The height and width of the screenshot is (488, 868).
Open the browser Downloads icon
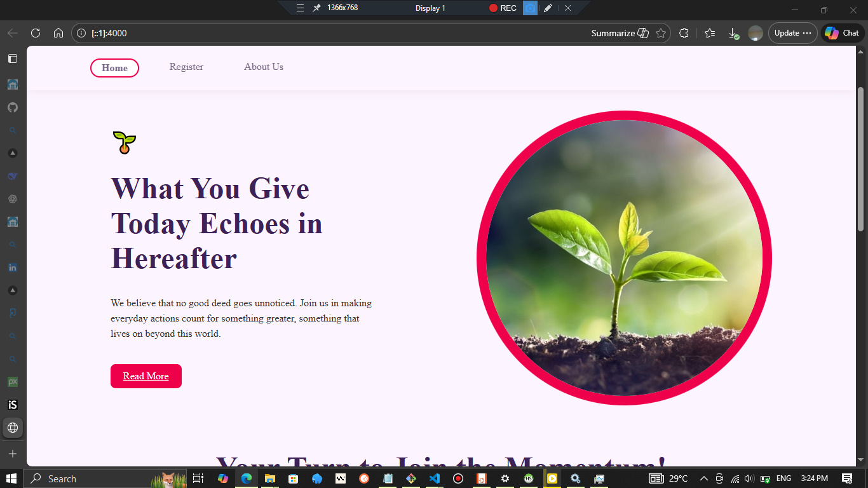(x=732, y=32)
